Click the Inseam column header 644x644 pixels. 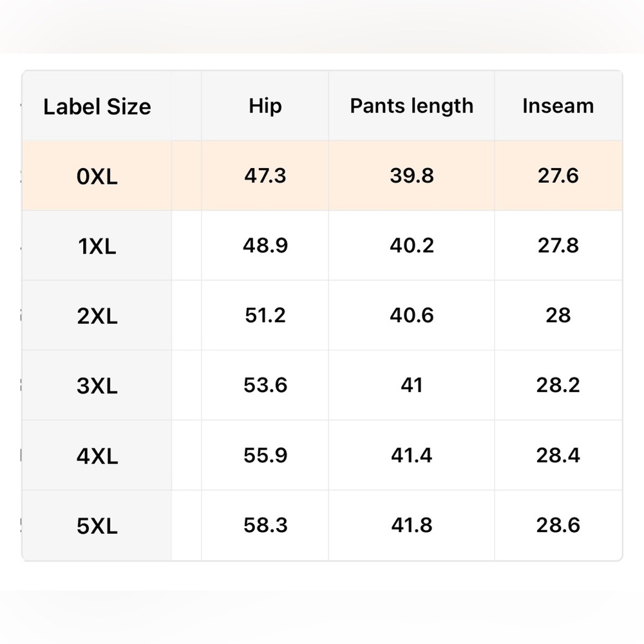pyautogui.click(x=558, y=106)
